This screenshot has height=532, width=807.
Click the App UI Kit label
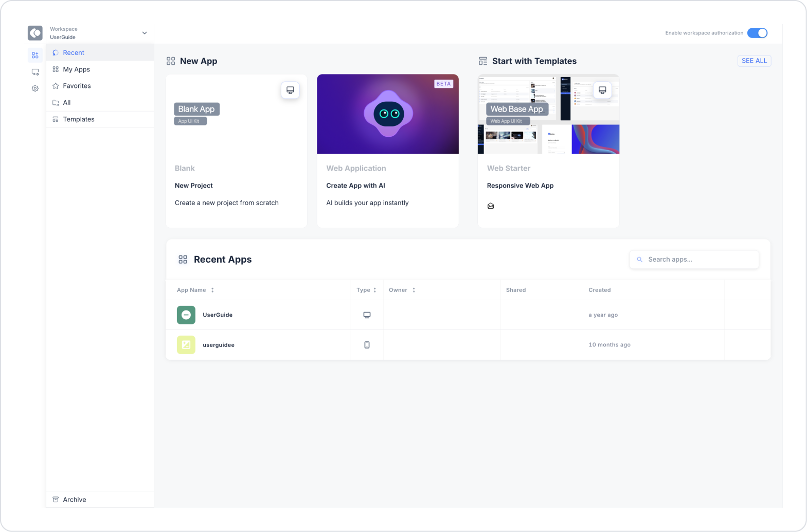190,121
